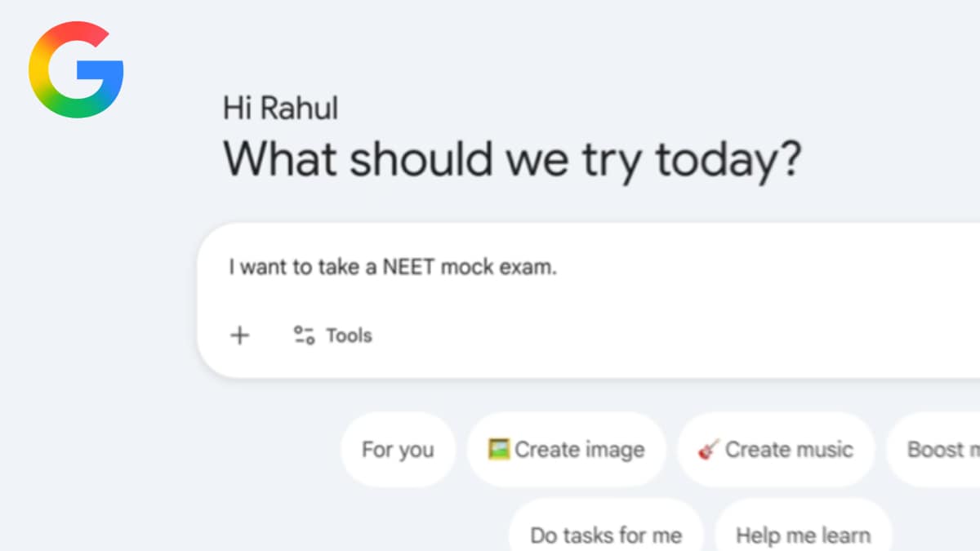Tap the Tools settings icon beside the plus
Screen dimensions: 980x551
coord(303,335)
